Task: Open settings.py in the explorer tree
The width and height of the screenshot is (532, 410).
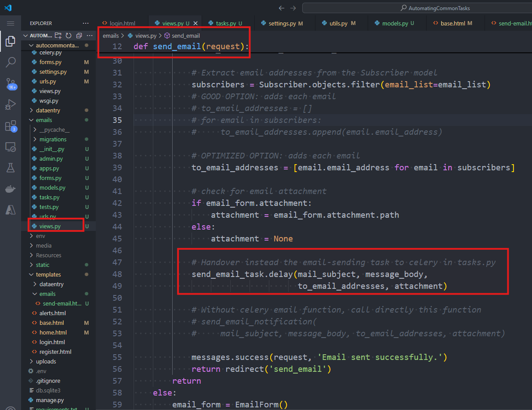Action: pos(58,72)
